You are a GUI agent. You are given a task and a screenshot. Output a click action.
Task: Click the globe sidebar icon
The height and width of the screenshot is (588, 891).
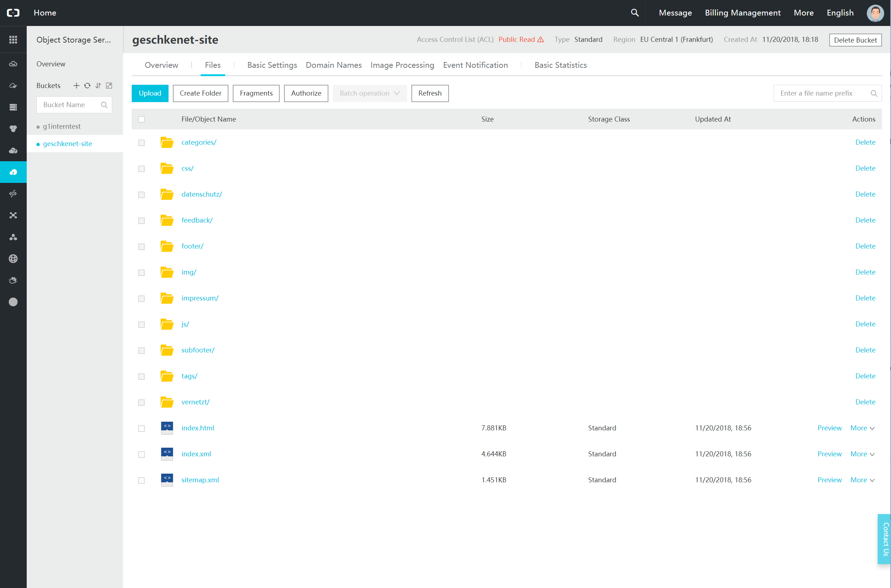click(x=13, y=259)
